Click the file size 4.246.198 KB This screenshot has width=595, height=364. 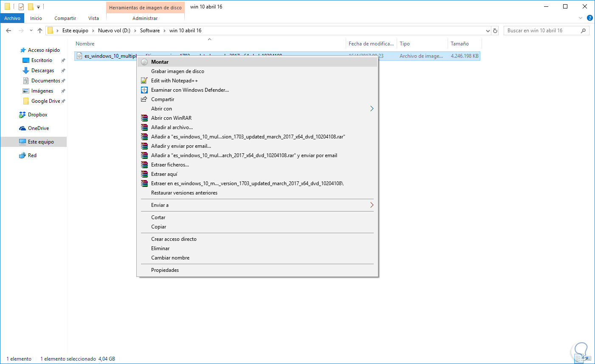pyautogui.click(x=465, y=56)
